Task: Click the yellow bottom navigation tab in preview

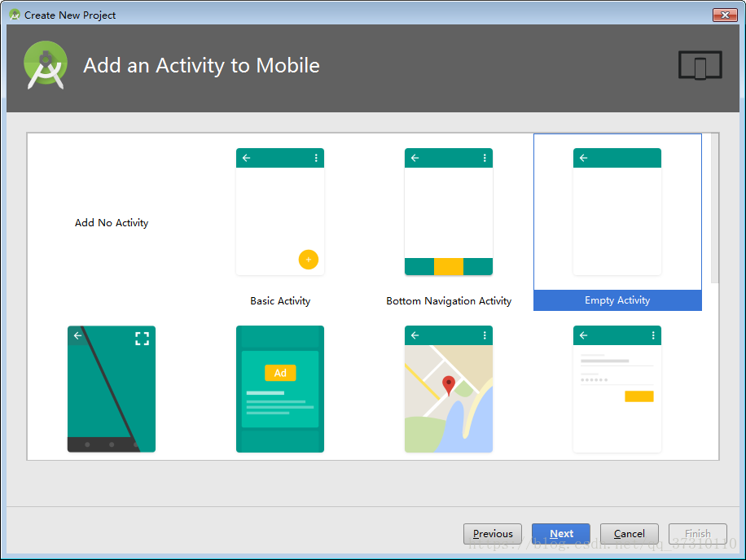Action: pyautogui.click(x=449, y=267)
